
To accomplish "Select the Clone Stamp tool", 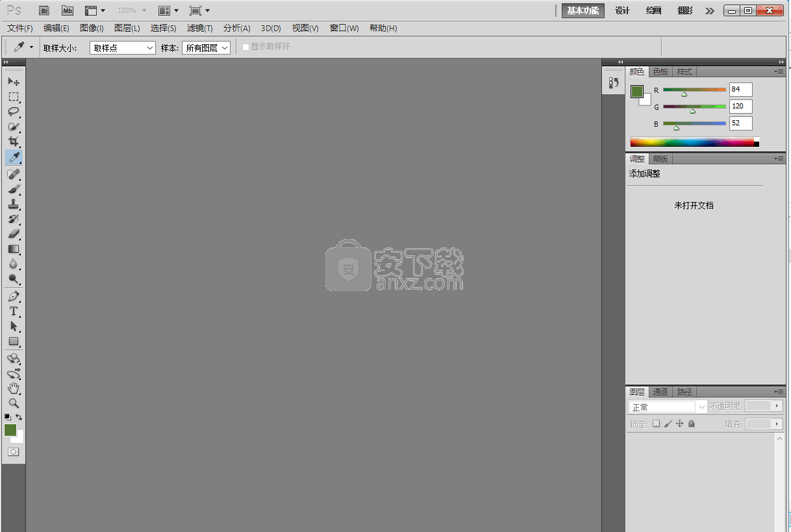I will tap(13, 204).
